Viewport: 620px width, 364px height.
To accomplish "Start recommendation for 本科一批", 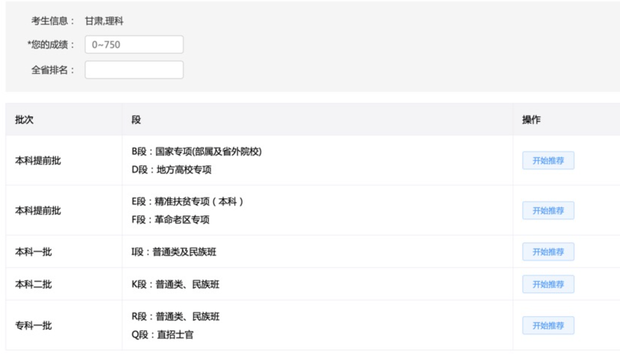I will coord(548,252).
